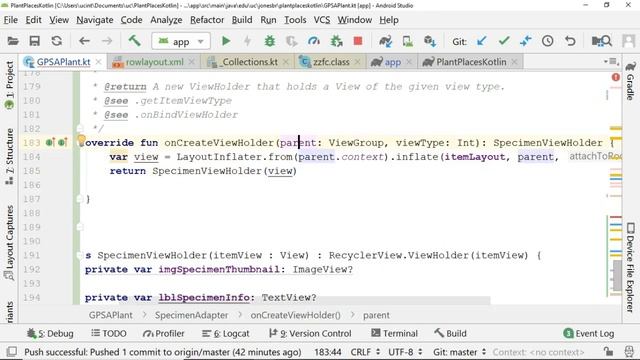Click the Open folder toolbar icon
The image size is (640, 360).
click(13, 41)
